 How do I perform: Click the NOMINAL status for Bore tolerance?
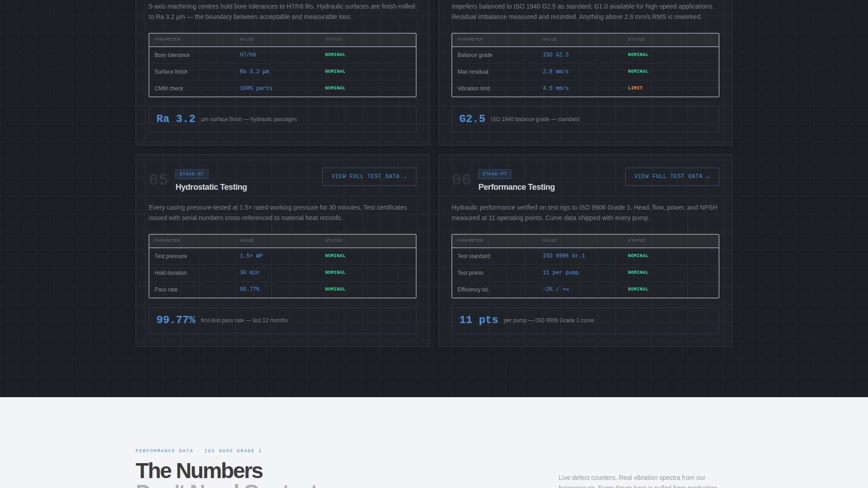[335, 55]
